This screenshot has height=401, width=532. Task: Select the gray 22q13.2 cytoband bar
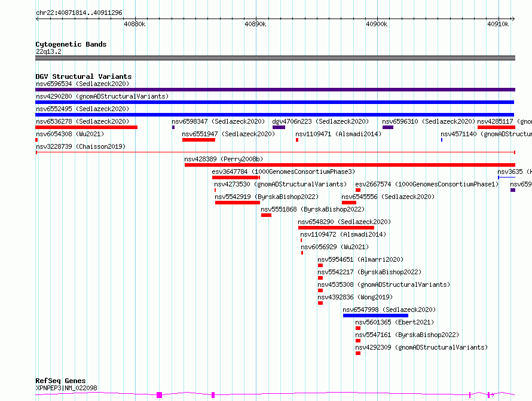[275, 58]
